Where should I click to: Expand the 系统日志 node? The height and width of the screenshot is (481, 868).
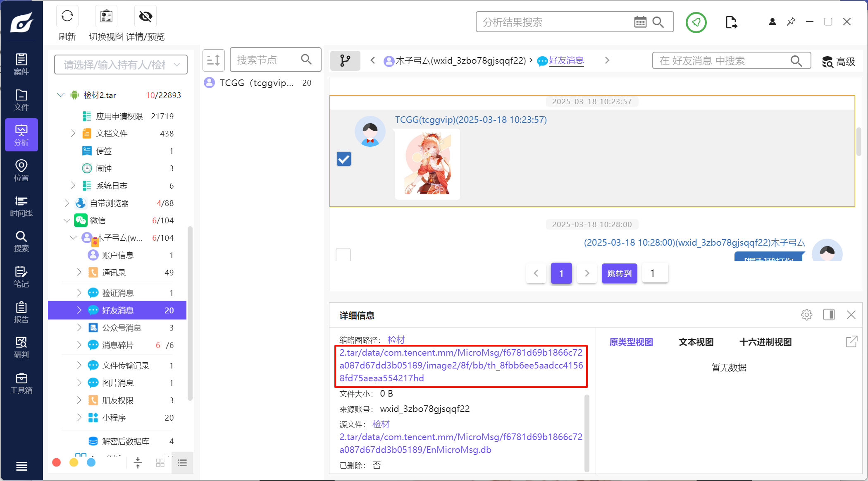73,186
